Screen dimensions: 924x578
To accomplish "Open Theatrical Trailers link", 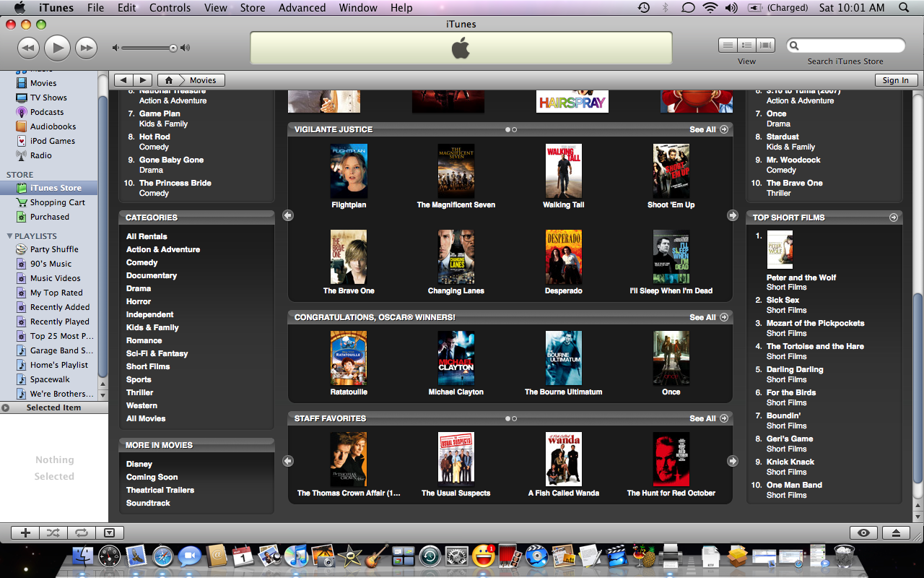I will click(160, 490).
